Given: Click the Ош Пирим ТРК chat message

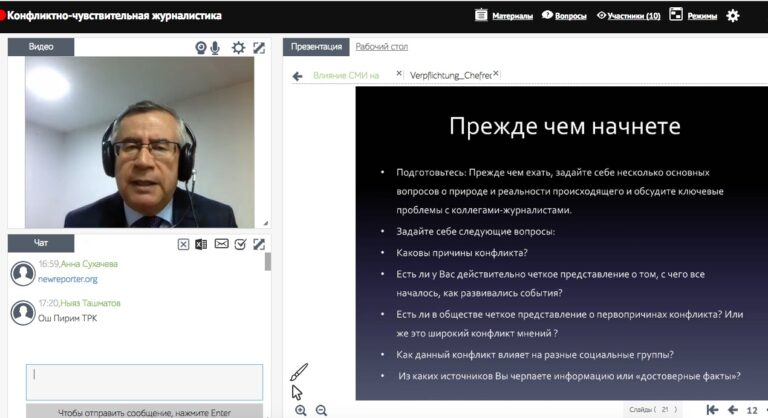Looking at the screenshot, I should click(x=68, y=318).
